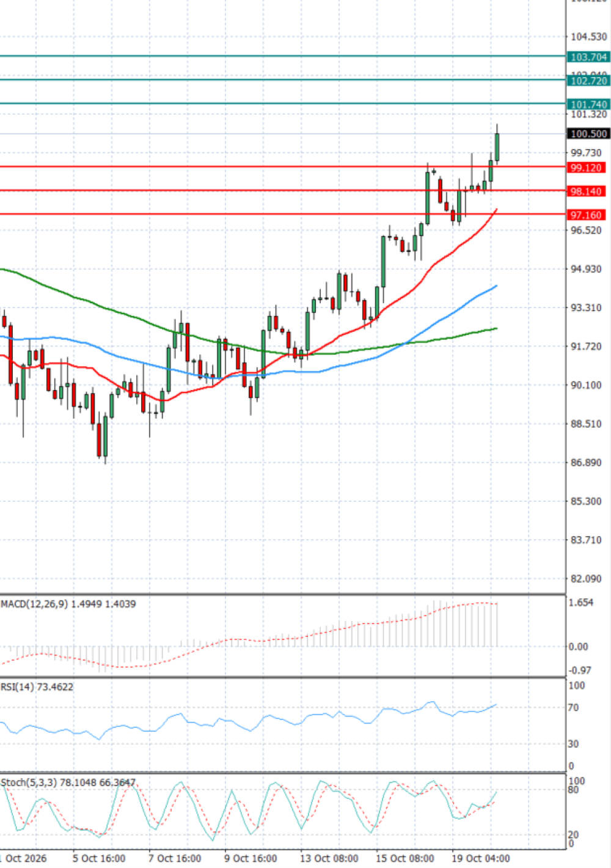611x868 pixels.
Task: Click the 7 Oct 16:00 time label
Action: (x=175, y=858)
